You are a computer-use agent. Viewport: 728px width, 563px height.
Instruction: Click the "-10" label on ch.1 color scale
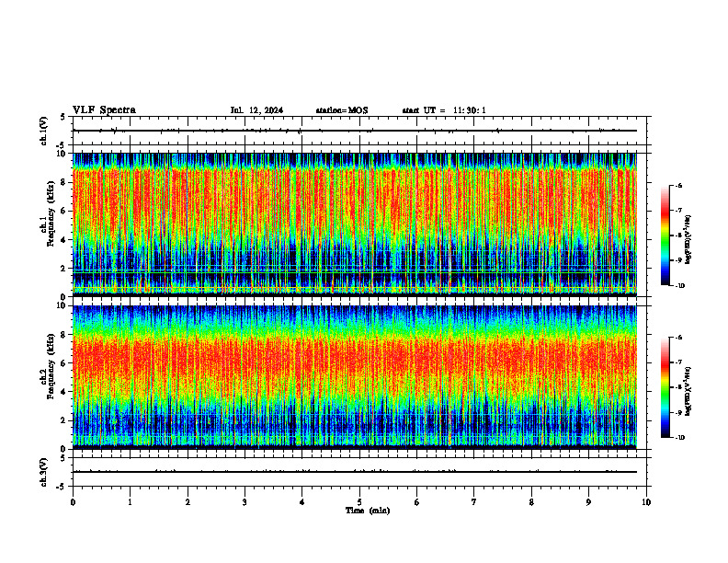pos(679,286)
